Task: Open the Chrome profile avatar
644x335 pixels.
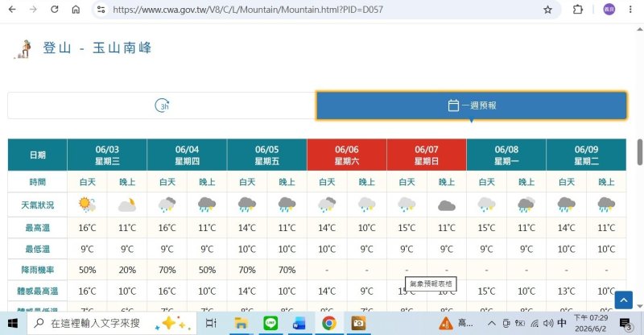Action: click(x=609, y=9)
